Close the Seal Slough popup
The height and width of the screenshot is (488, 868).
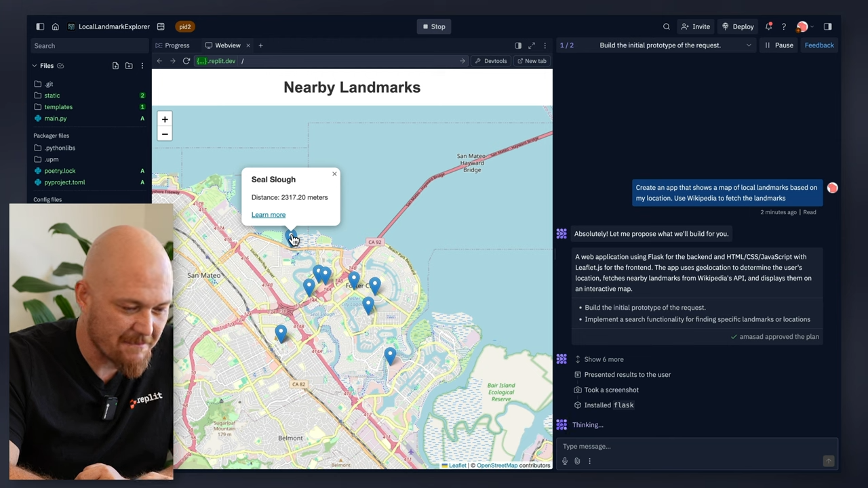334,174
